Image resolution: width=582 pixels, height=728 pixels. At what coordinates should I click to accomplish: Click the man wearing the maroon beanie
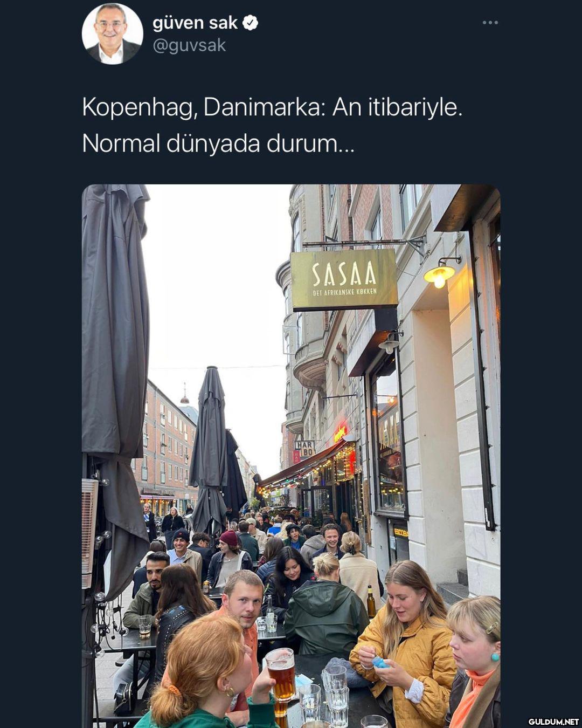click(x=229, y=559)
